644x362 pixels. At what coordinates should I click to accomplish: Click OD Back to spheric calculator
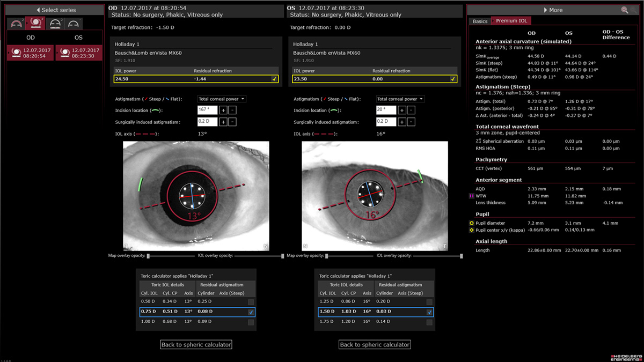pyautogui.click(x=196, y=345)
